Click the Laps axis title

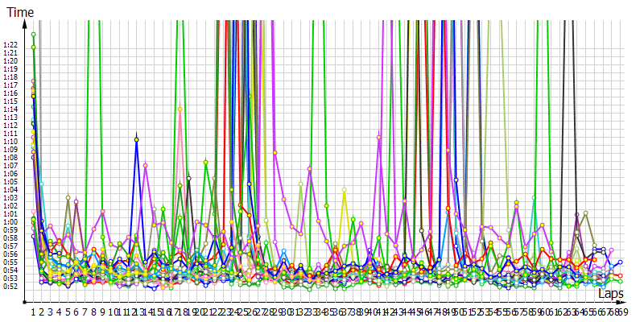point(611,295)
